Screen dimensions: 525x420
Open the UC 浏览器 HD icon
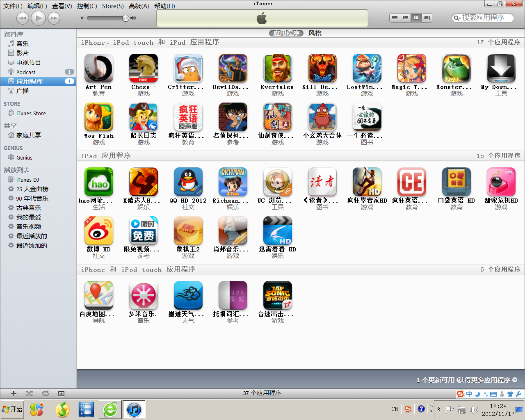[x=277, y=182]
